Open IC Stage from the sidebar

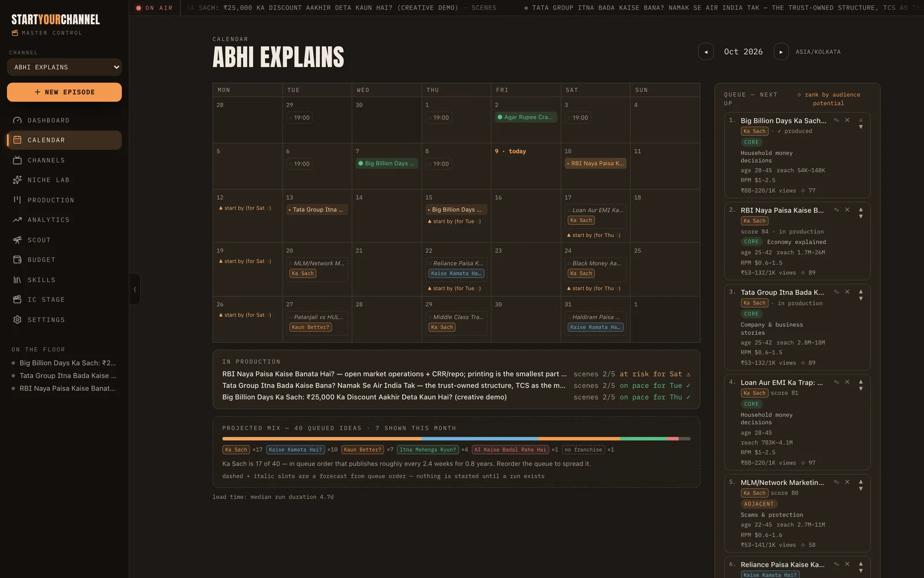(x=64, y=299)
